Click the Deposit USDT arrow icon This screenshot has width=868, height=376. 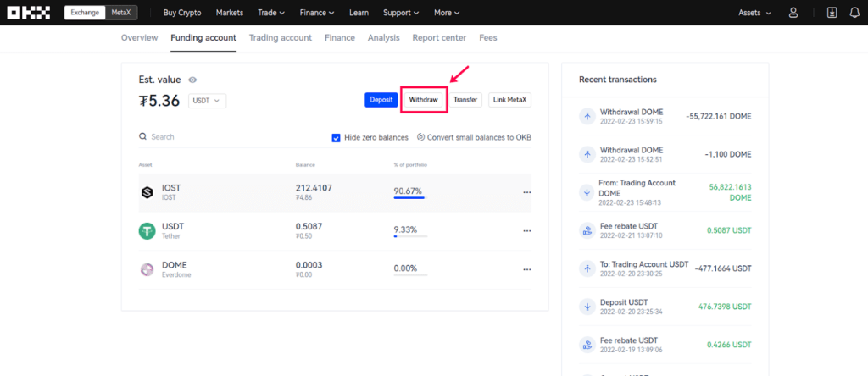click(x=587, y=307)
